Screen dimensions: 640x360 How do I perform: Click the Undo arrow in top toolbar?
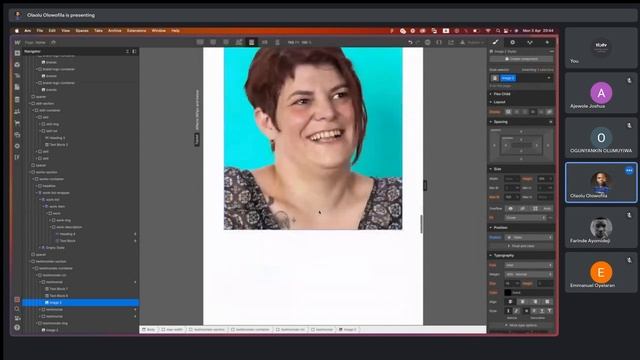410,42
